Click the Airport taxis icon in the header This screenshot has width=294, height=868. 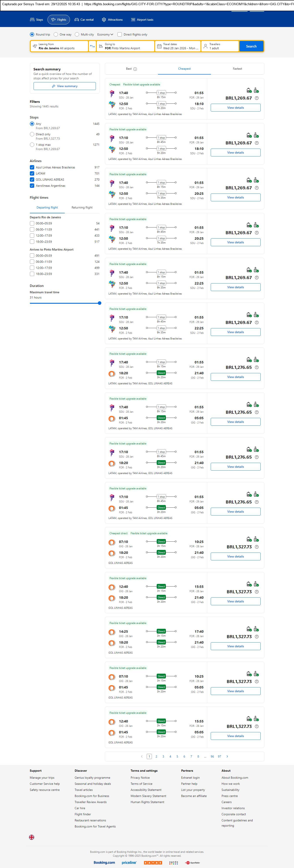coord(133,20)
